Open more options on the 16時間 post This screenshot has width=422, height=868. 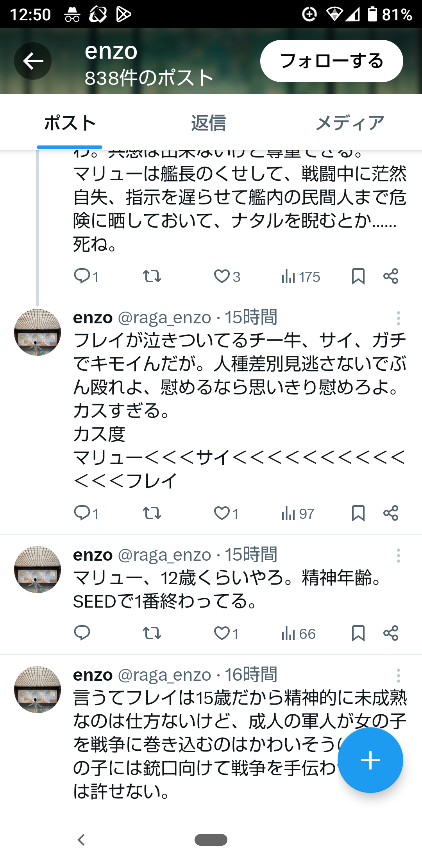pyautogui.click(x=398, y=676)
